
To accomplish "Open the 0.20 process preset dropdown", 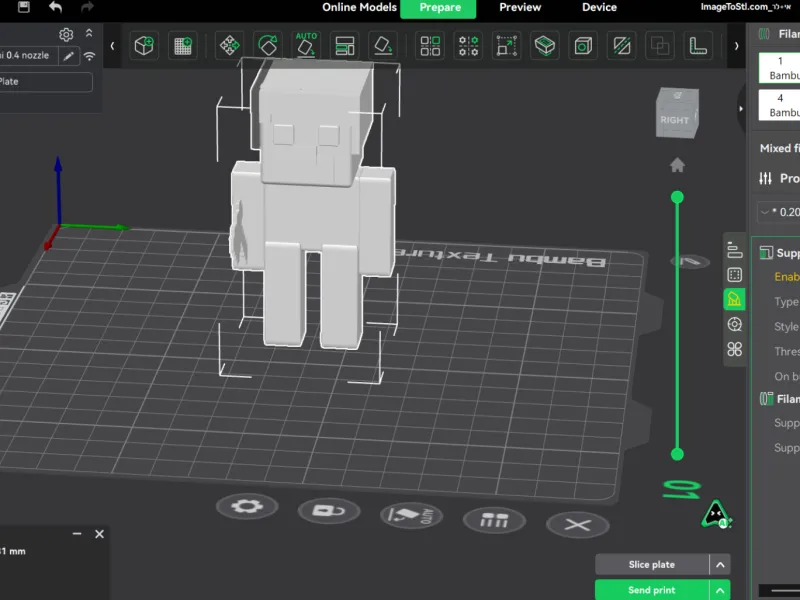I will point(779,212).
